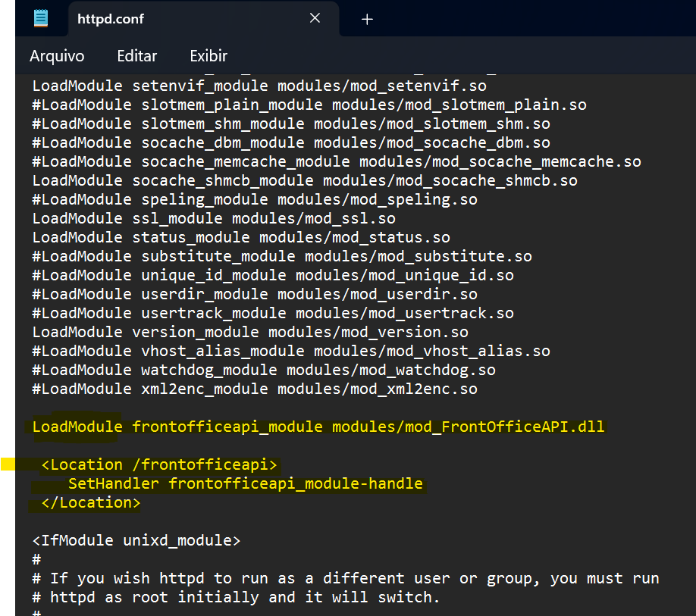Add a new tab with plus button
696x616 pixels.
tap(367, 19)
